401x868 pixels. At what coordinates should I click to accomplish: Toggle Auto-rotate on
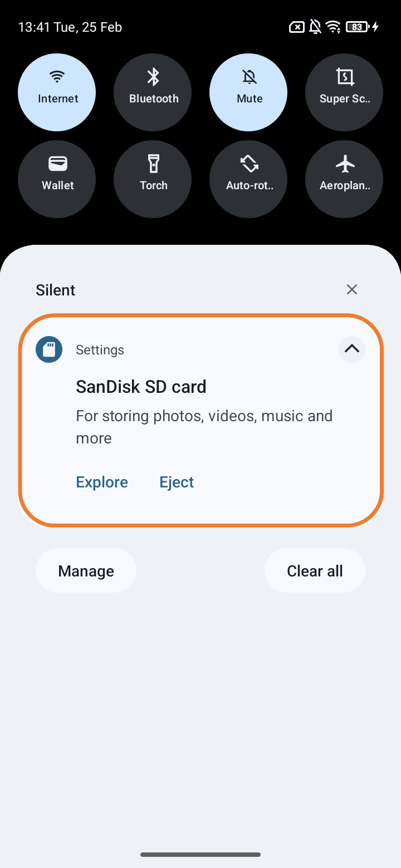[x=248, y=179]
